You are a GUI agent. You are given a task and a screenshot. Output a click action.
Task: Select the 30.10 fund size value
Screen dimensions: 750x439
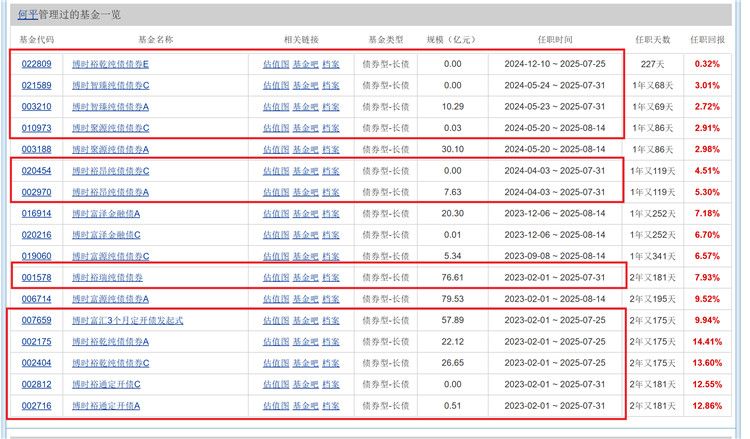pos(452,149)
